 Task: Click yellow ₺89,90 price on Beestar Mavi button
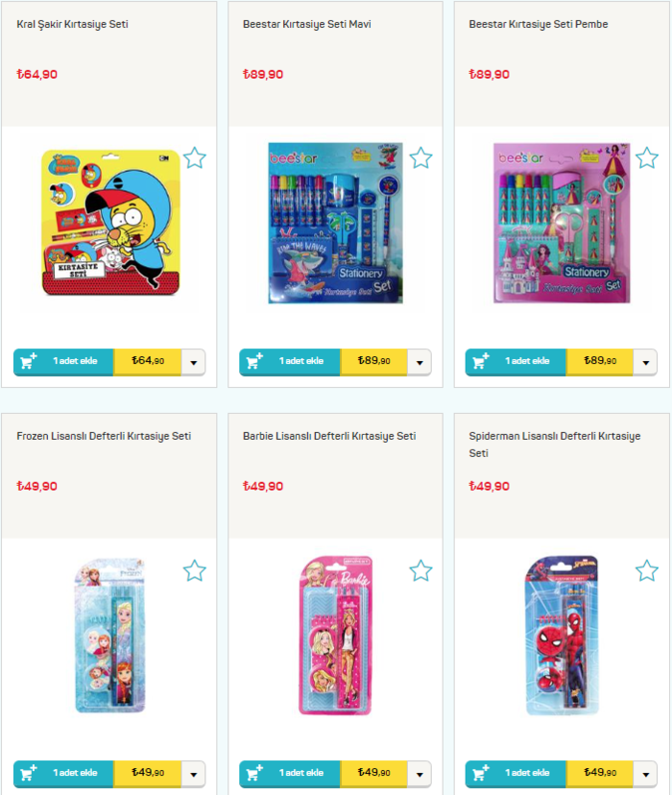(x=373, y=362)
